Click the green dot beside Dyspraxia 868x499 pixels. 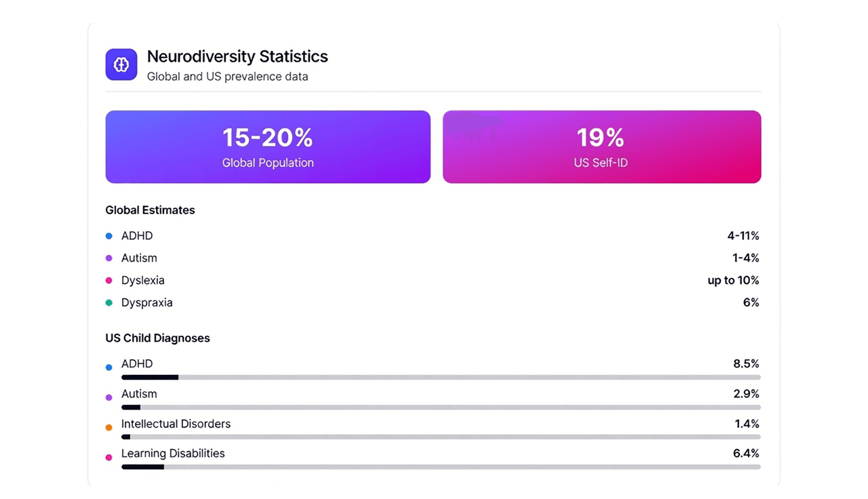point(108,303)
